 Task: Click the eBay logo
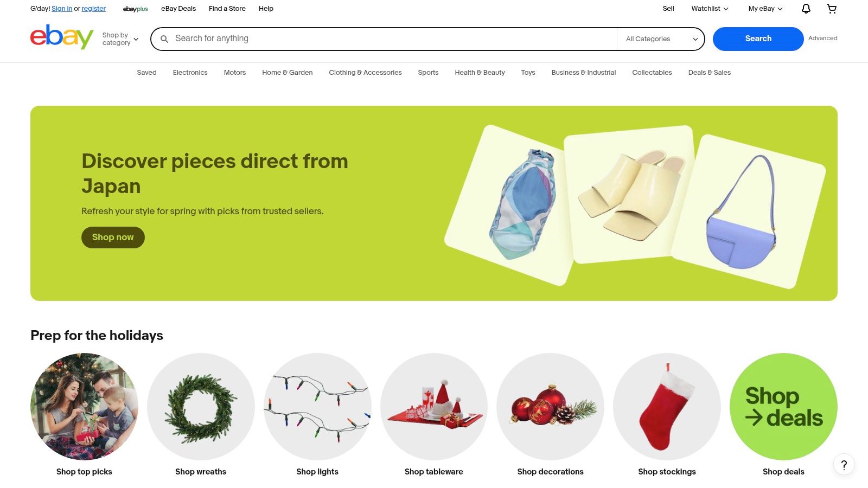[x=62, y=37]
